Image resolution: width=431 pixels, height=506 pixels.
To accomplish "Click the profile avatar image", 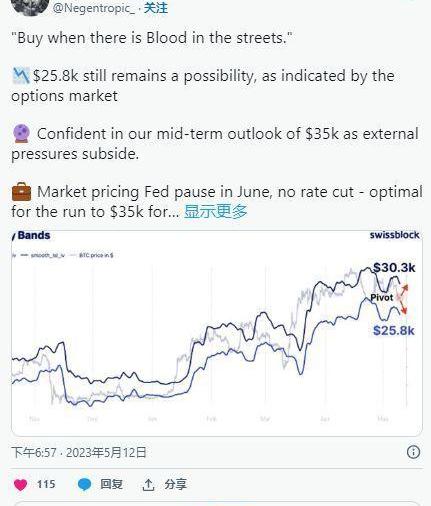I will (x=30, y=6).
